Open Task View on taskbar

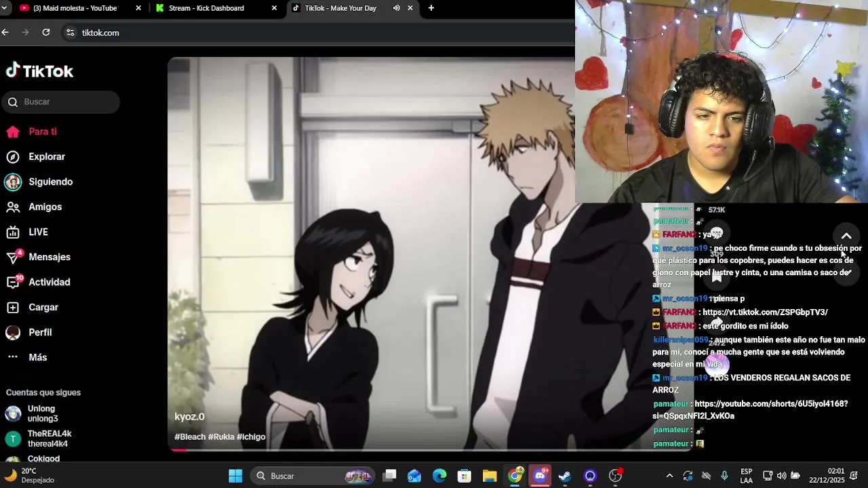[x=389, y=476]
